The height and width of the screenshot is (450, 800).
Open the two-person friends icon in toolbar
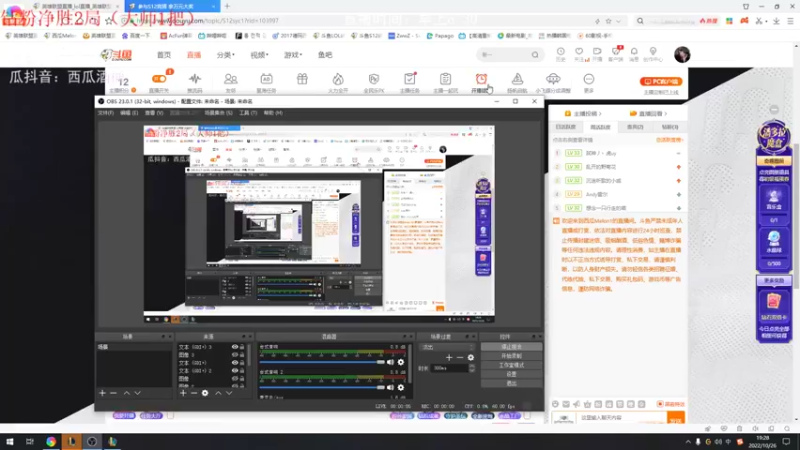tap(231, 79)
